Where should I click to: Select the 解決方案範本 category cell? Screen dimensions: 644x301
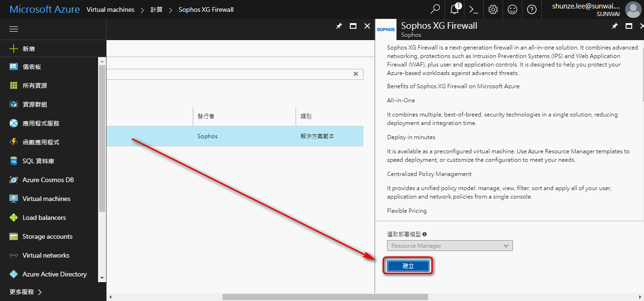(317, 136)
